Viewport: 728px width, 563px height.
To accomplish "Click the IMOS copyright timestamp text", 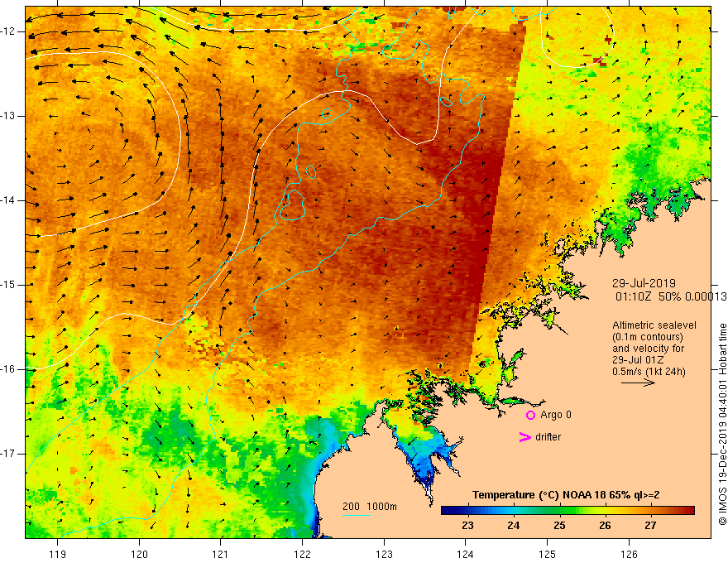I will pos(722,424).
